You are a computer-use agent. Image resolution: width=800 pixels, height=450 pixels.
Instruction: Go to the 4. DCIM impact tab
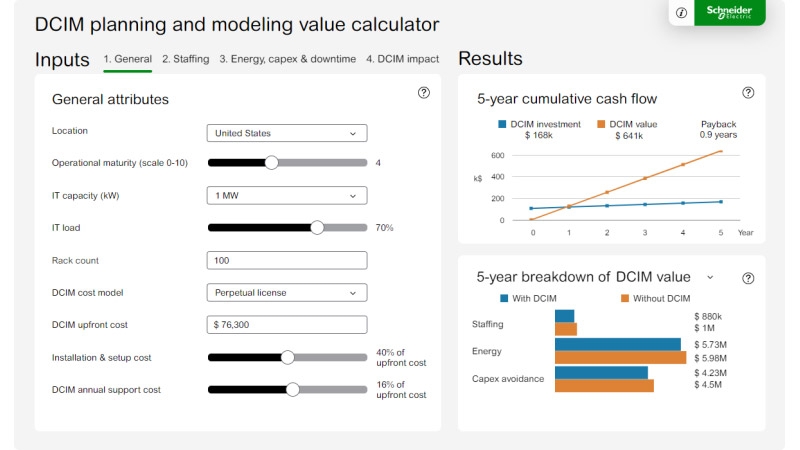tap(402, 59)
